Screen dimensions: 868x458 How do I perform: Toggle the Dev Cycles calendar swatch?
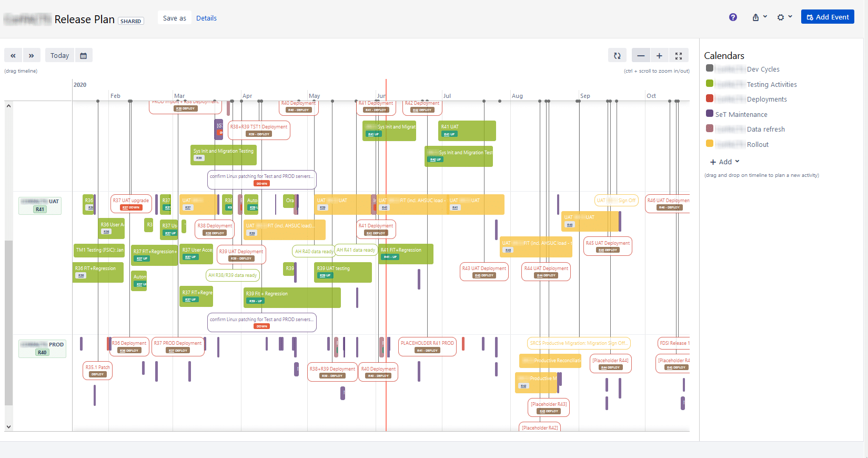[710, 68]
